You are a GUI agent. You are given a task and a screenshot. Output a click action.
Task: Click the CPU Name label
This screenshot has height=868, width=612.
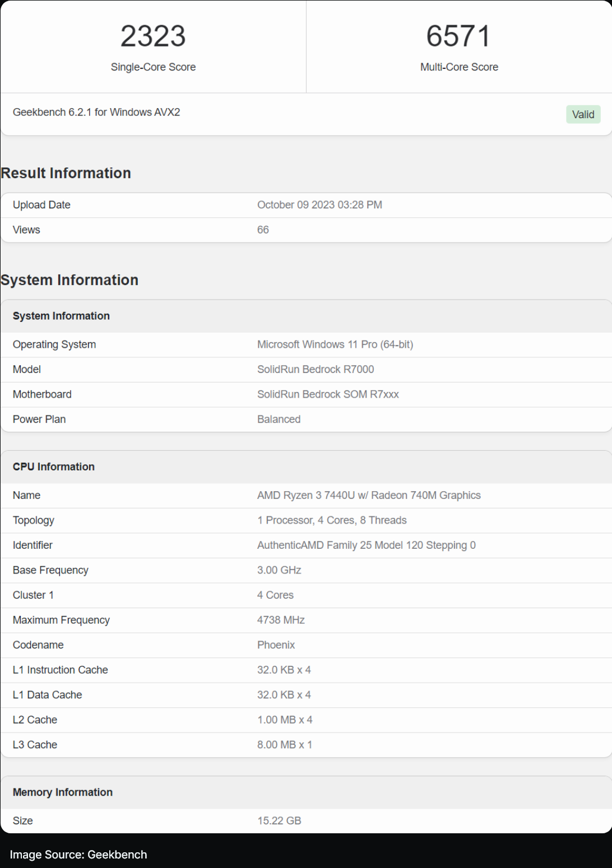tap(26, 495)
